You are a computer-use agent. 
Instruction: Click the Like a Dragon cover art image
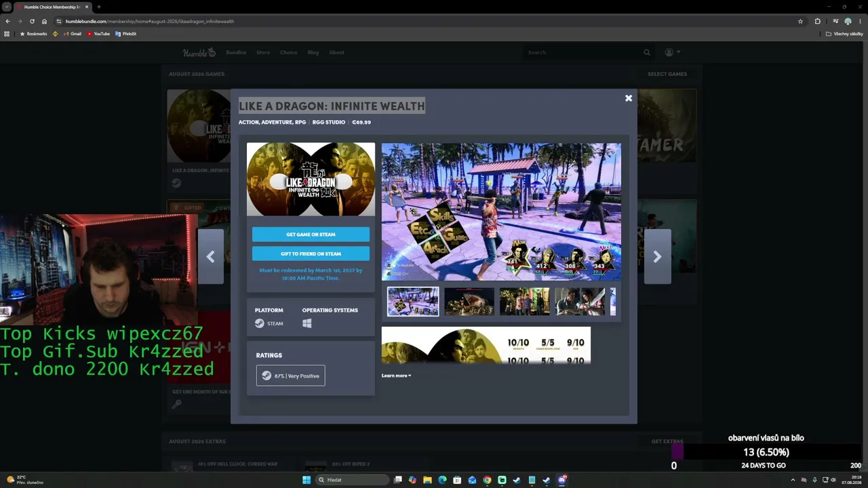(311, 179)
